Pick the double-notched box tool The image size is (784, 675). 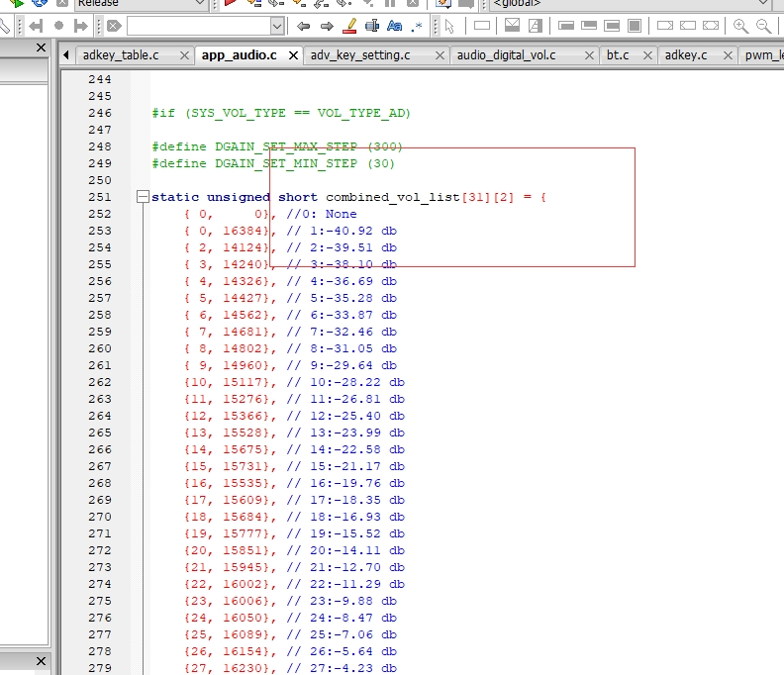click(711, 26)
